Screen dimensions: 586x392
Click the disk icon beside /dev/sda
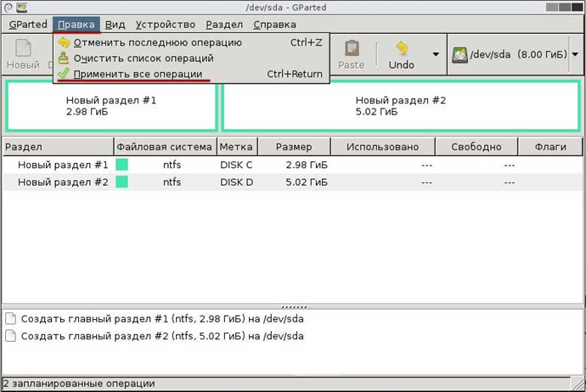(459, 54)
